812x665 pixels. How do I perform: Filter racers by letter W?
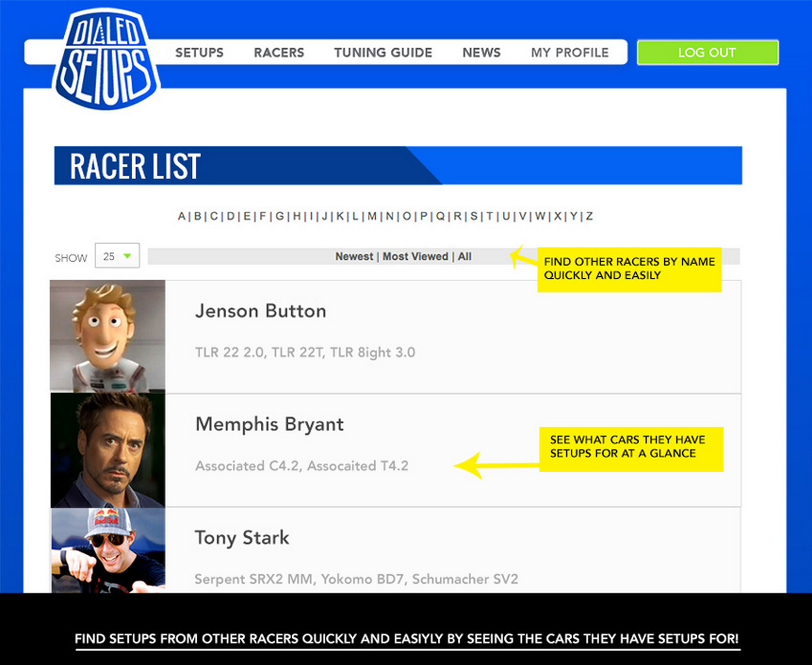coord(540,216)
